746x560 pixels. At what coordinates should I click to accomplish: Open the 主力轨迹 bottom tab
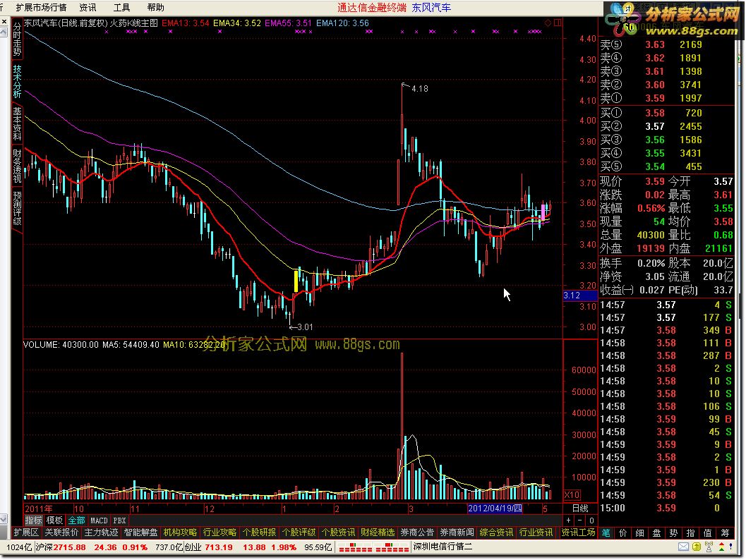(101, 532)
